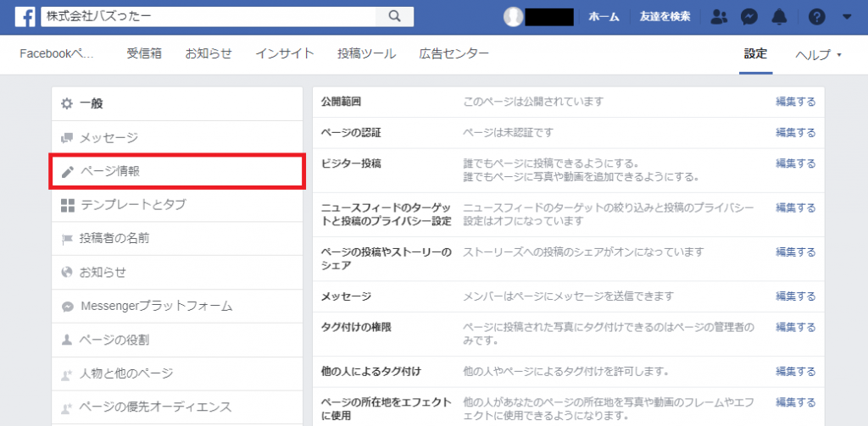Expand the ヘルプ dropdown menu
Image resolution: width=868 pixels, height=426 pixels.
[x=818, y=54]
